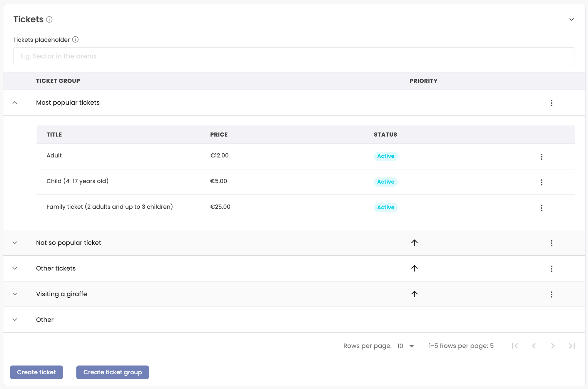Screen dimensions: 588x389
Task: Collapse the entire Tickets section
Action: [572, 19]
